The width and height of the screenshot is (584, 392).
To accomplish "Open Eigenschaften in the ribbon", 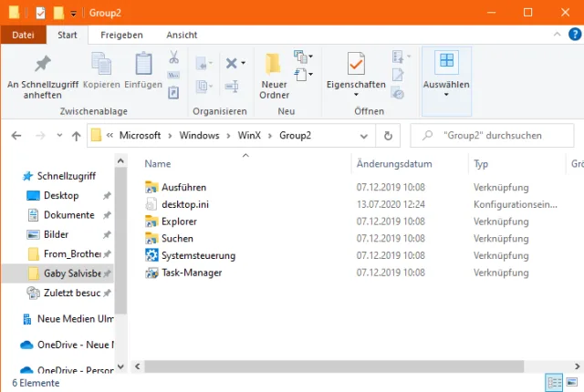I will (356, 71).
